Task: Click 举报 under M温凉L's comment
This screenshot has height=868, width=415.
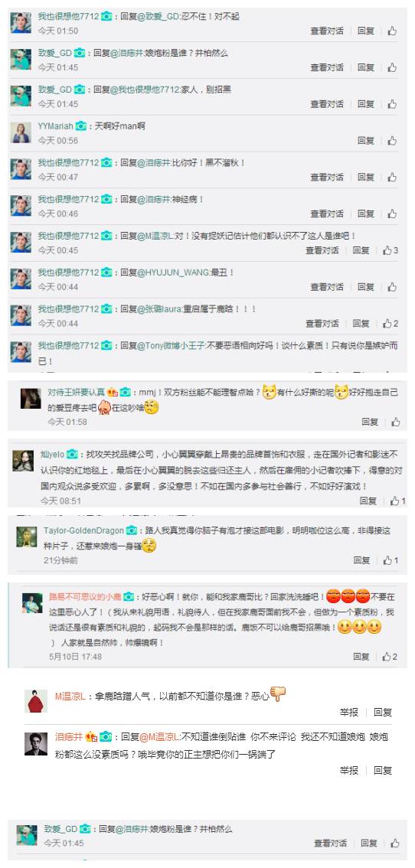Action: point(349,712)
